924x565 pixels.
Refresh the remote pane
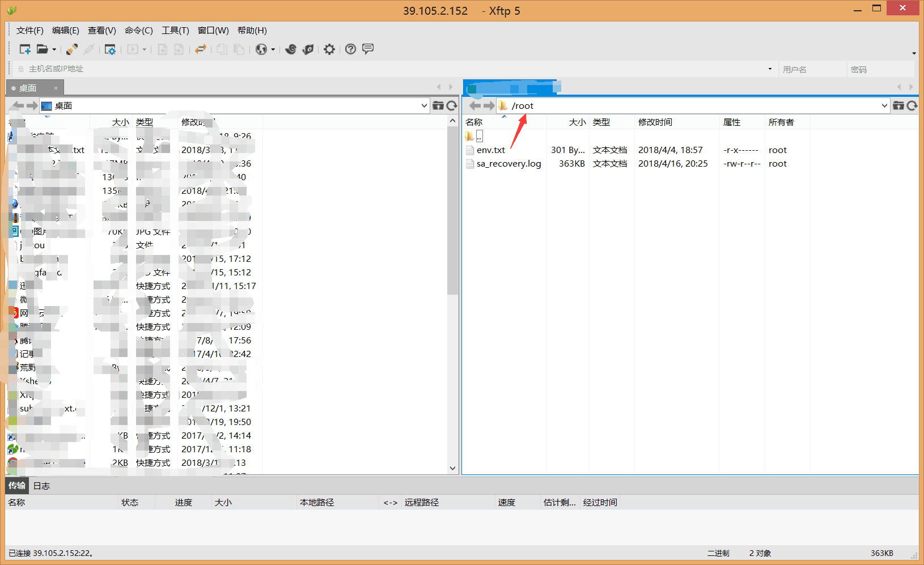click(x=912, y=105)
